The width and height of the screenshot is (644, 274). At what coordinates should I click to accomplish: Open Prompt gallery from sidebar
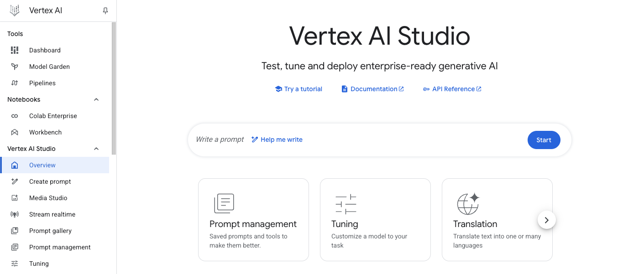coord(55,231)
